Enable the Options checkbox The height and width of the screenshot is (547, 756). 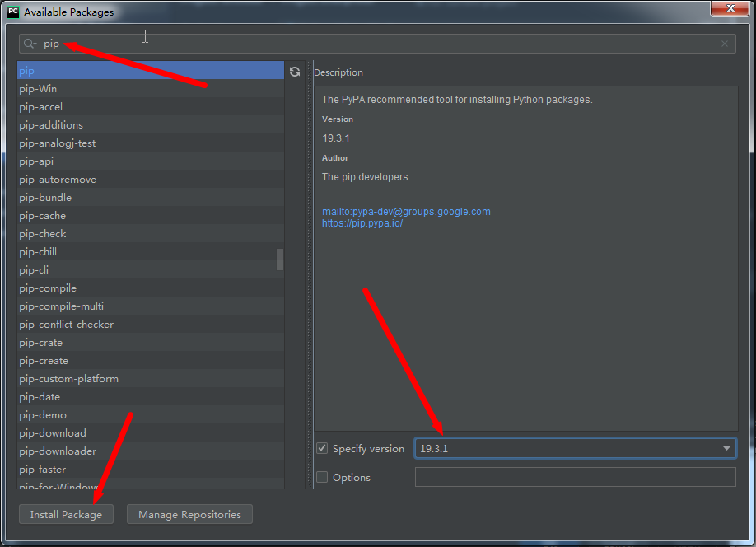tap(322, 477)
